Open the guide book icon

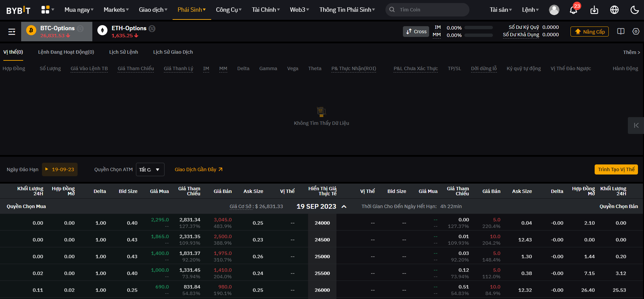[x=621, y=31]
